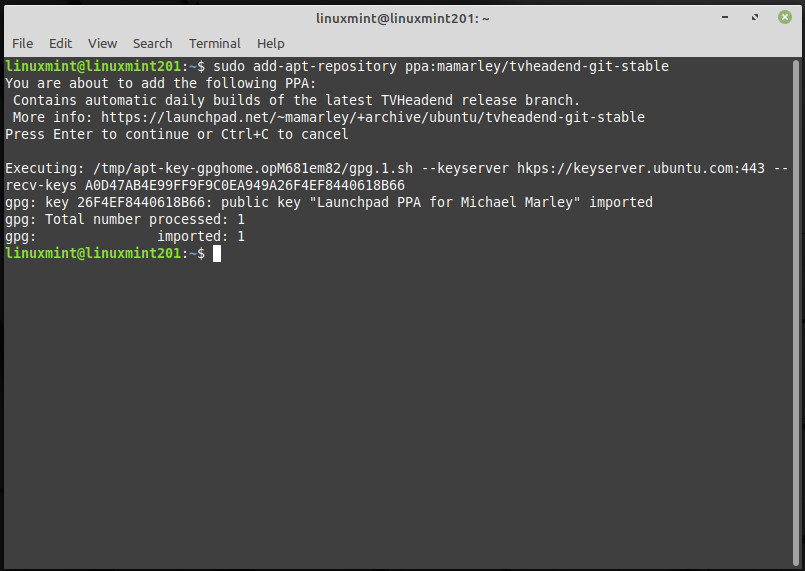Maximize the terminal window
This screenshot has width=805, height=571.
click(x=757, y=18)
